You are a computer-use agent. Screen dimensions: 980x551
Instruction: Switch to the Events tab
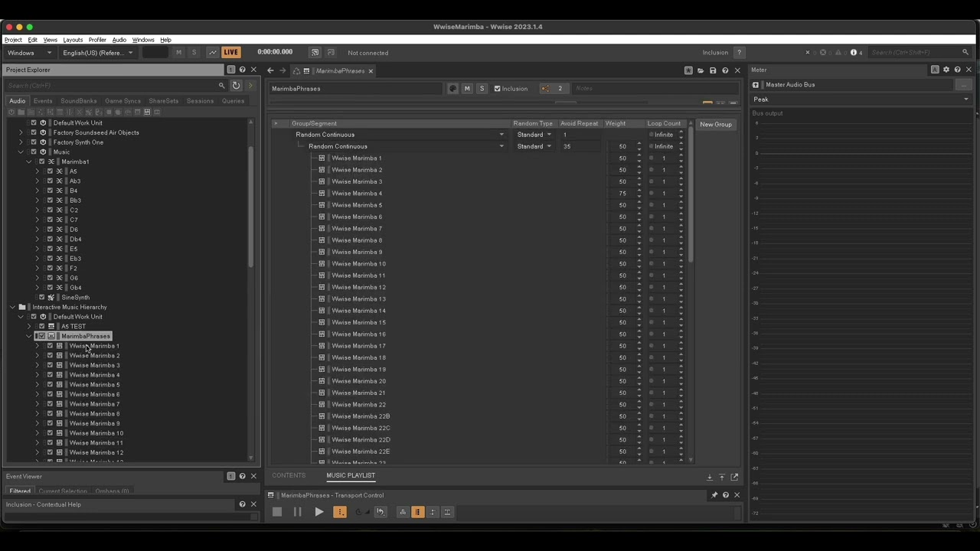click(43, 101)
